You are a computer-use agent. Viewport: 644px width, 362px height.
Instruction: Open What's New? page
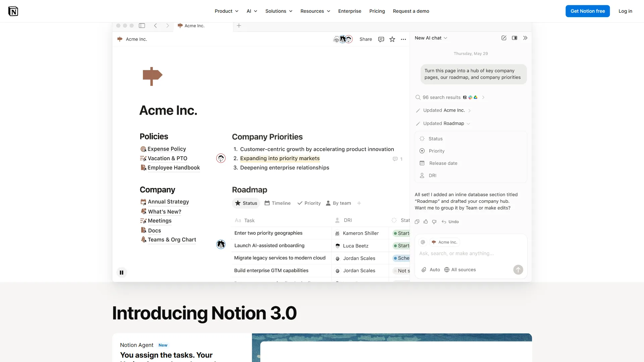(x=161, y=212)
